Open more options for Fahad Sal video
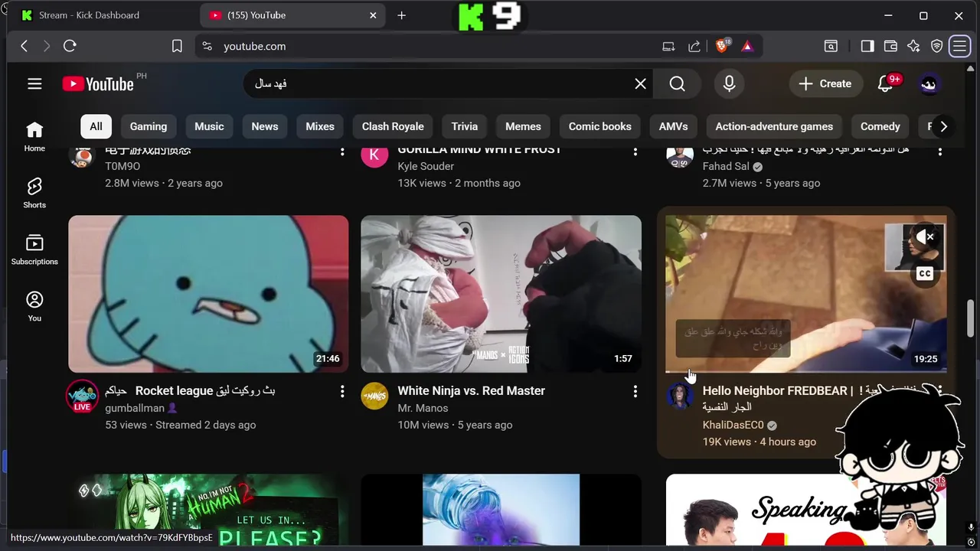The width and height of the screenshot is (980, 551). coord(940,152)
